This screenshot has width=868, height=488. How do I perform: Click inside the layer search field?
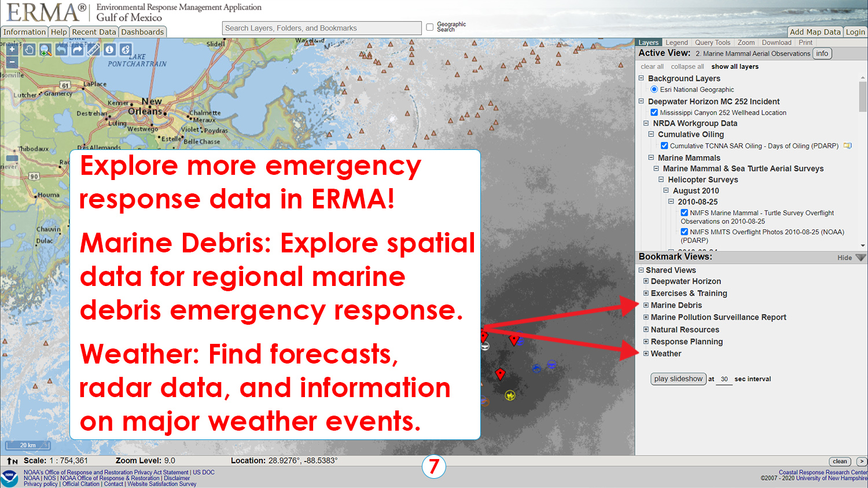pyautogui.click(x=321, y=28)
